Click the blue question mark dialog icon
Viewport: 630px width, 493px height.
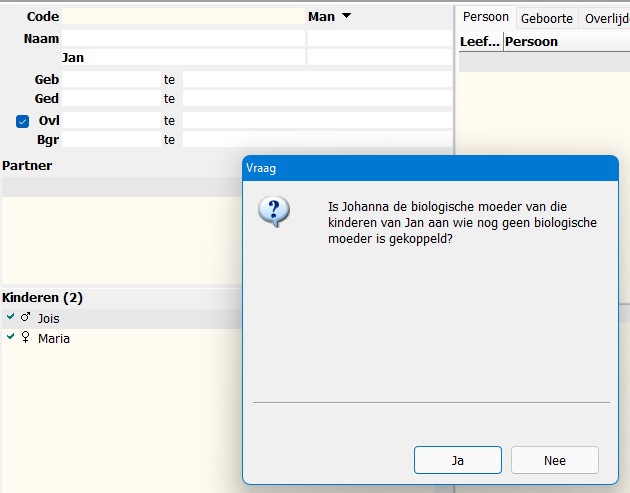pyautogui.click(x=273, y=212)
